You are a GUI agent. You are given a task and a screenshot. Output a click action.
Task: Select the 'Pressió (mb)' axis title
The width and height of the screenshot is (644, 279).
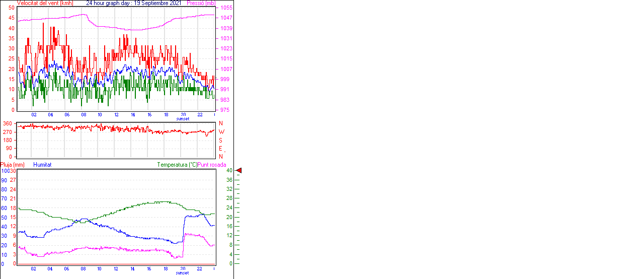pyautogui.click(x=200, y=3)
